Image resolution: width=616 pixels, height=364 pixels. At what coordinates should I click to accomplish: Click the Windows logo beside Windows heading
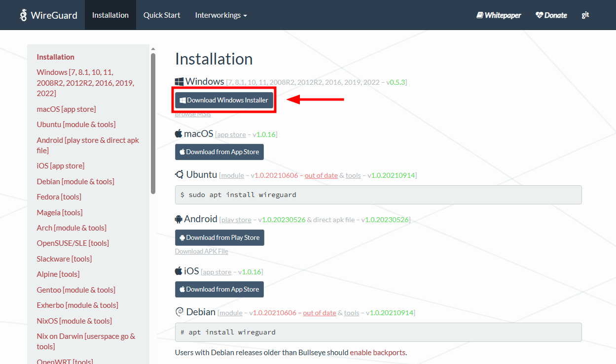click(179, 81)
